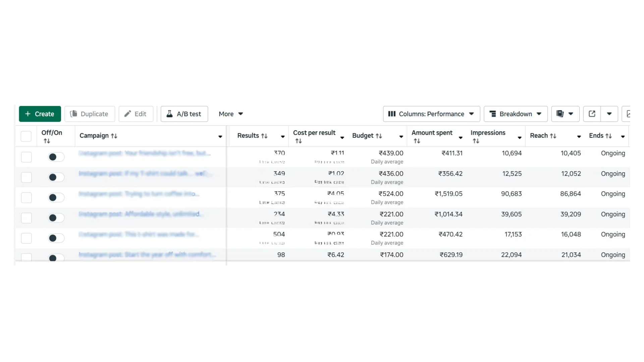
Task: Click the export/share icon
Action: (x=592, y=114)
